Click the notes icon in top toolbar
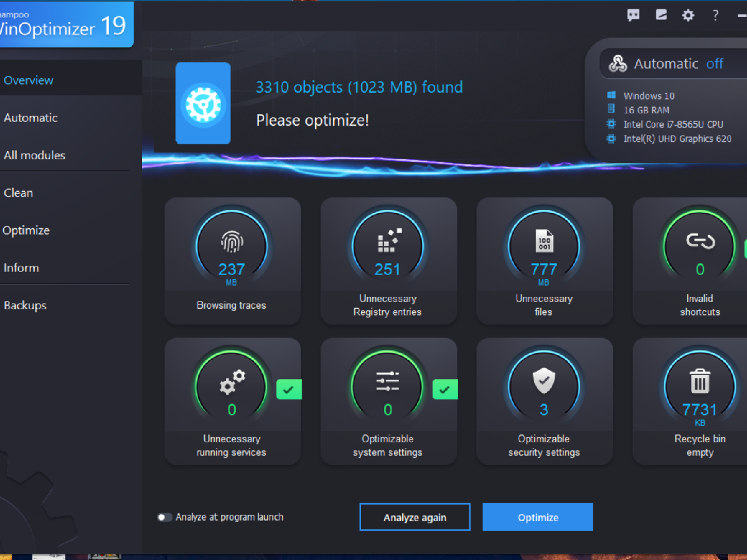Screen dimensions: 747x560 pos(661,15)
